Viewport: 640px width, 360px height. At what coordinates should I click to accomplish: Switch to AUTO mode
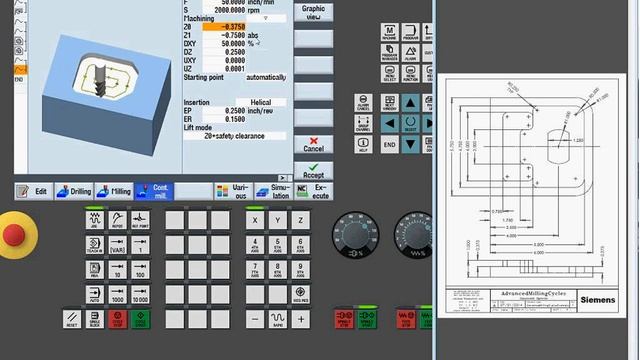pyautogui.click(x=95, y=294)
